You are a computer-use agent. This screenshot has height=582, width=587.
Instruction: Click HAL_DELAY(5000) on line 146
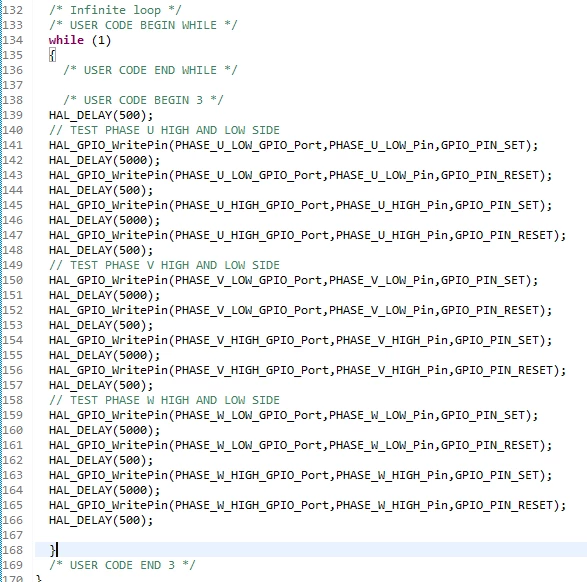point(104,220)
